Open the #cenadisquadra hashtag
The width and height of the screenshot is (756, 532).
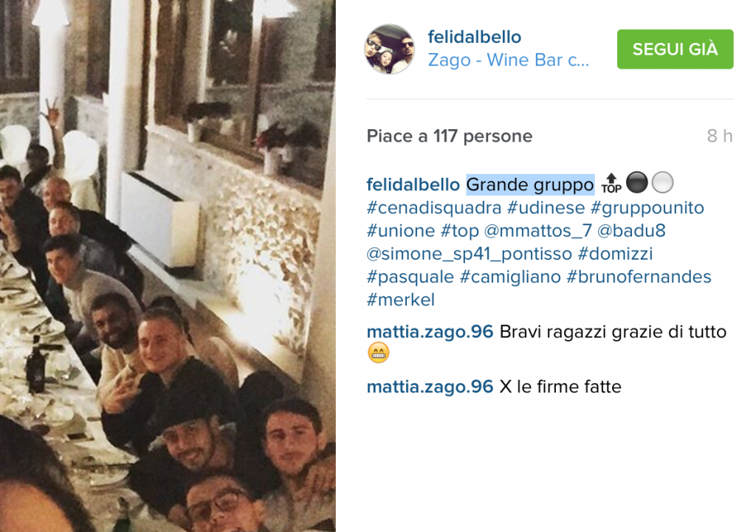tap(434, 208)
